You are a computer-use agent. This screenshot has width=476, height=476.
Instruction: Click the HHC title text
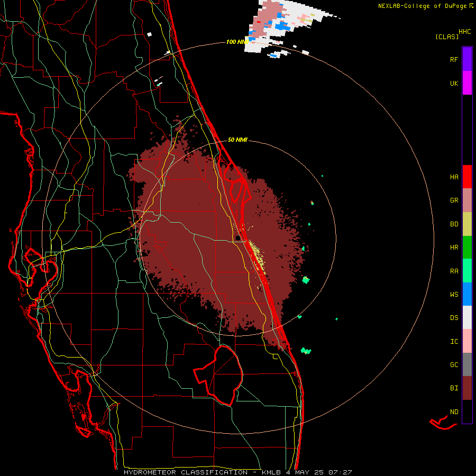465,32
